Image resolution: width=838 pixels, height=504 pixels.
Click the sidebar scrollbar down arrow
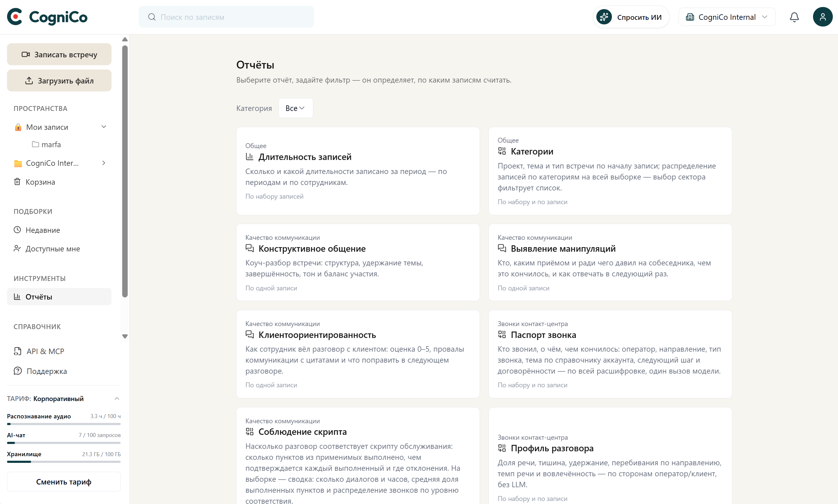[x=125, y=336]
